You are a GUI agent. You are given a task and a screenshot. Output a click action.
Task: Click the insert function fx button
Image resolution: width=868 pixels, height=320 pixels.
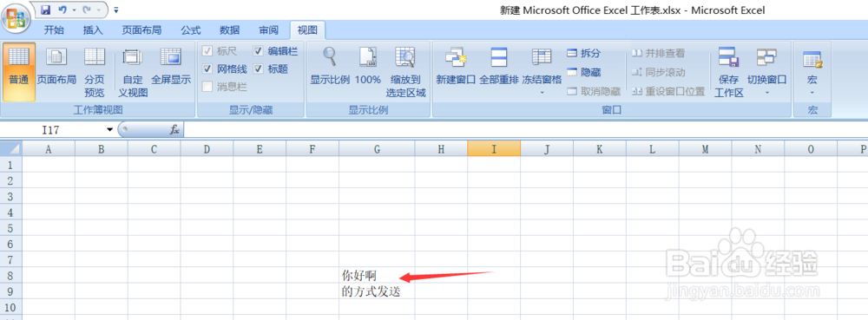174,130
